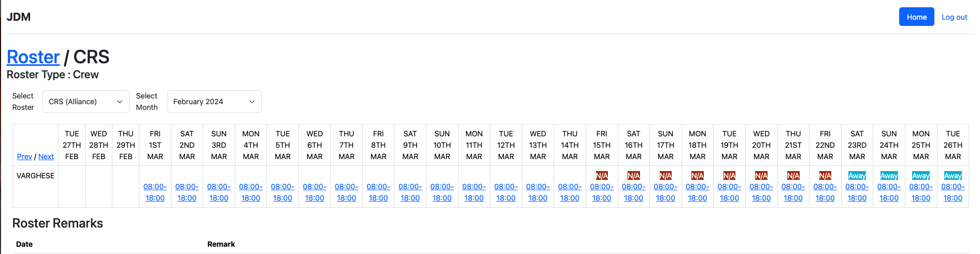Click Away badge on Monday 25th March
Viewport: 980px width, 254px height.
click(x=921, y=176)
